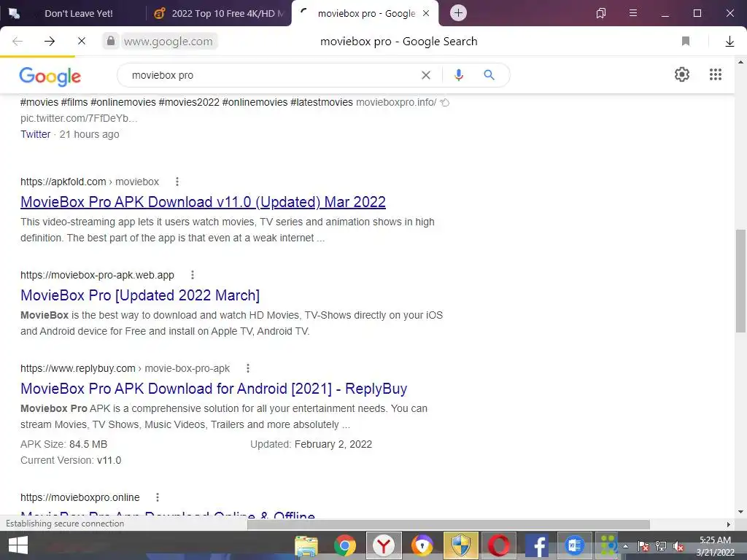Click the https://www.replybuy.com URL text
The height and width of the screenshot is (560, 747).
(x=77, y=368)
